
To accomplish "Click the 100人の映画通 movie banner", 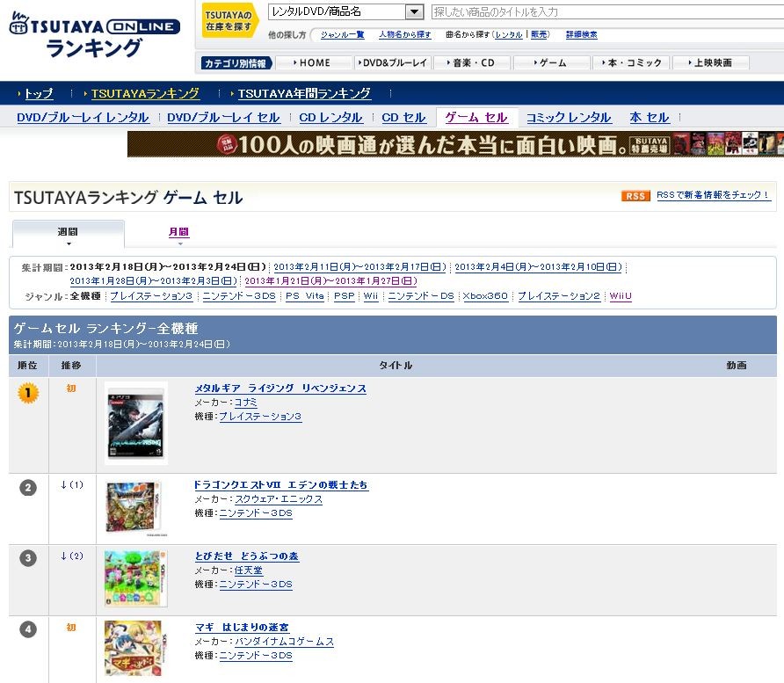I will (455, 144).
